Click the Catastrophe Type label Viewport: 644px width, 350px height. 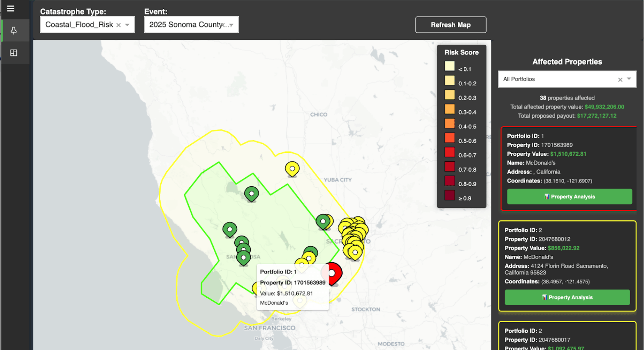point(73,12)
